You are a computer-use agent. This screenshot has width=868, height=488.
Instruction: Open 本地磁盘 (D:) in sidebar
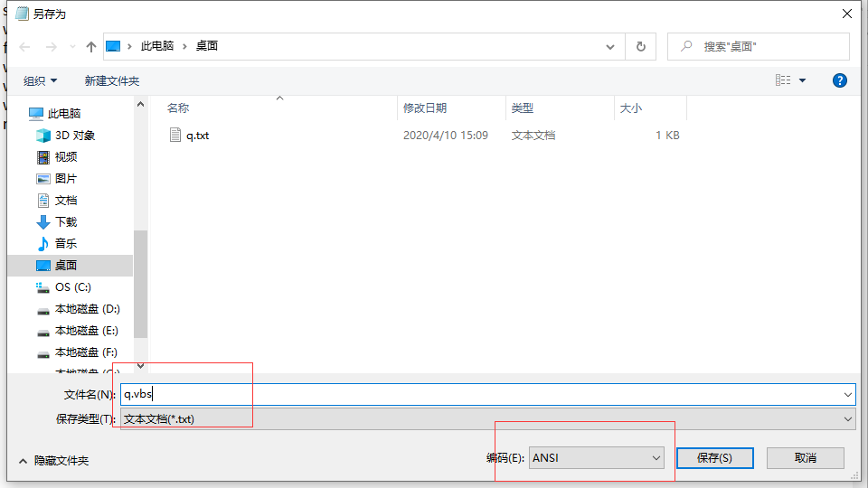point(78,309)
